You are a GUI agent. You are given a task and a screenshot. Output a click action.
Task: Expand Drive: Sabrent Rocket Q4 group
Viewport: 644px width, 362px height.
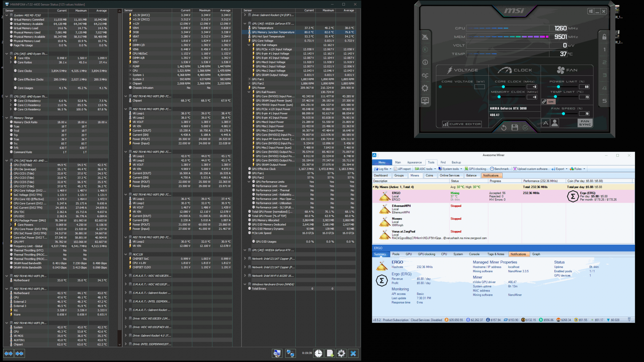tap(245, 15)
